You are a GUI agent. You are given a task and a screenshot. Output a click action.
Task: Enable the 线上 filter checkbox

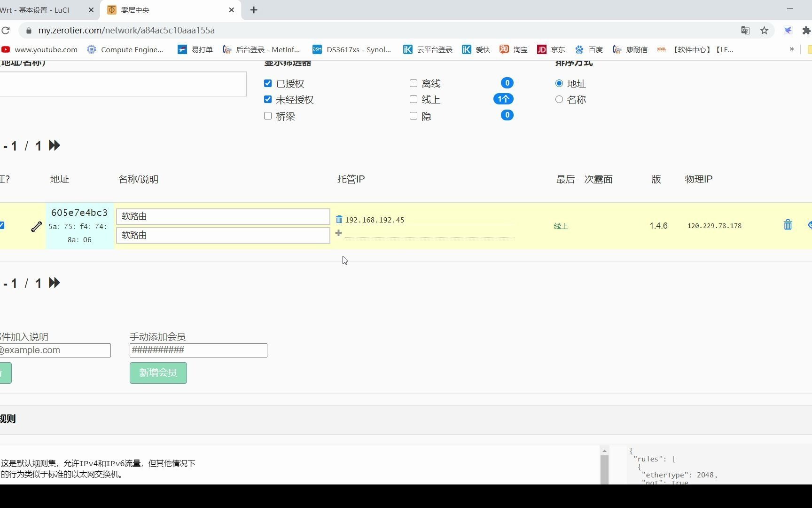(414, 99)
